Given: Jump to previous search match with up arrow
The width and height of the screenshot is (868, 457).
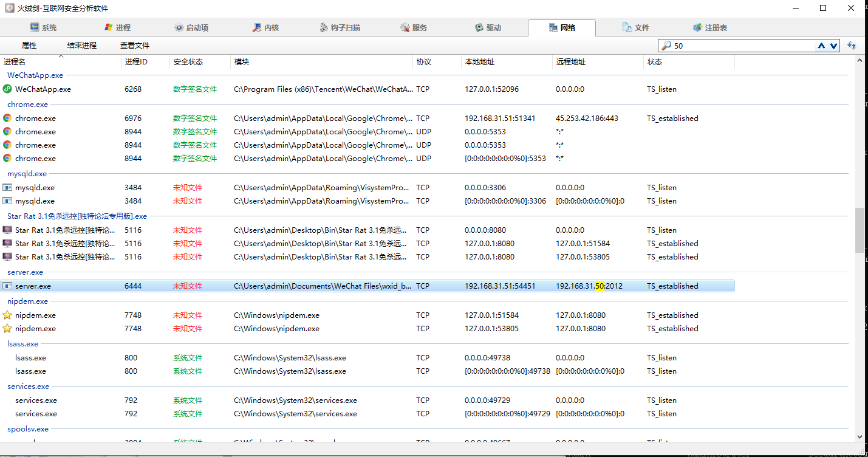Looking at the screenshot, I should pyautogui.click(x=822, y=46).
